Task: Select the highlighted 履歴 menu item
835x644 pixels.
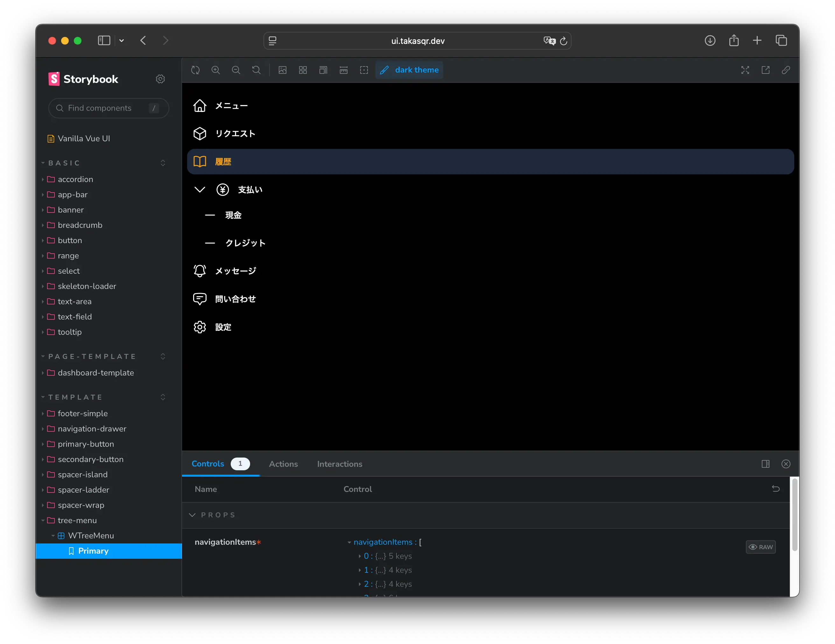Action: click(x=490, y=162)
